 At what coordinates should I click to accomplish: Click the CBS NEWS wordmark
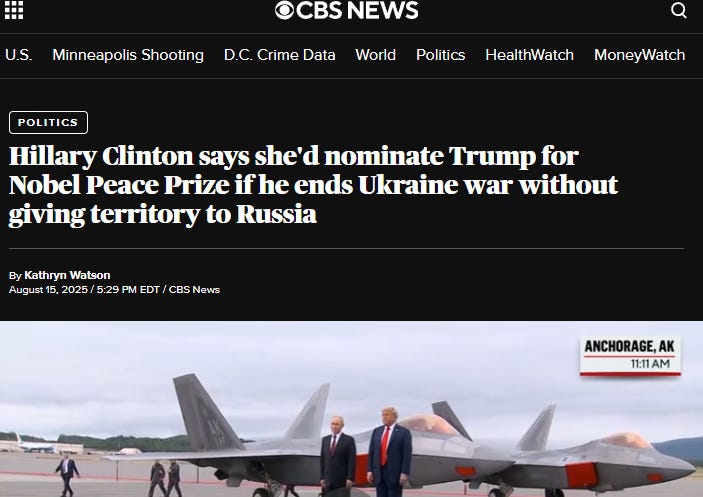tap(357, 10)
